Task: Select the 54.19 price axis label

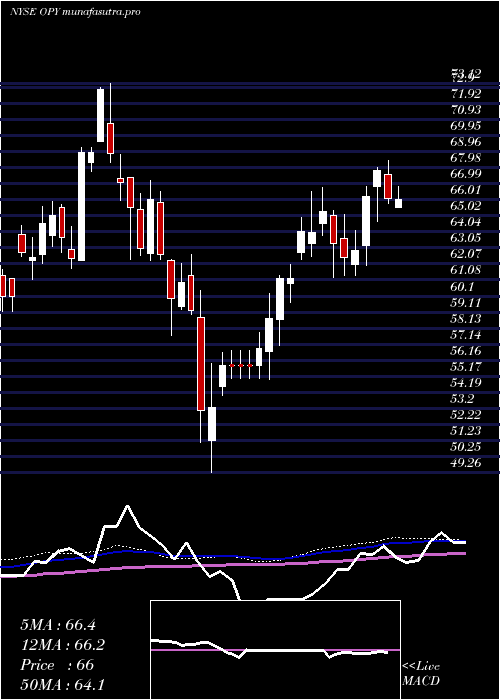Action: tap(466, 383)
